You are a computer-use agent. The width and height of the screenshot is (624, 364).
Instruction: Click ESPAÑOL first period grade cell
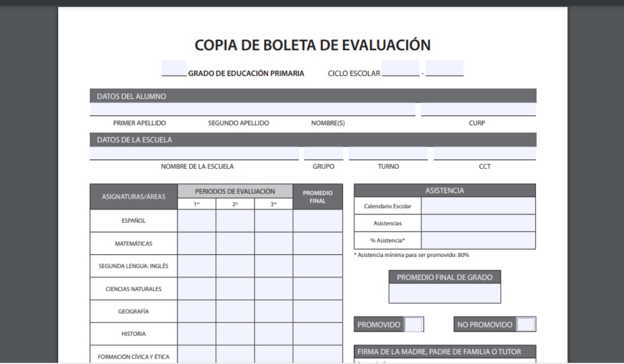pos(196,220)
